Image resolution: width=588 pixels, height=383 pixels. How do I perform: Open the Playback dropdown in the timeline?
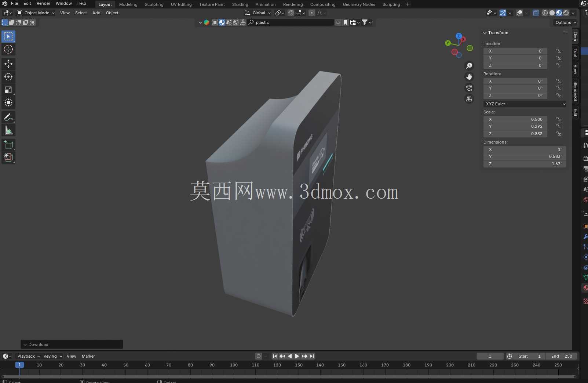click(x=28, y=356)
